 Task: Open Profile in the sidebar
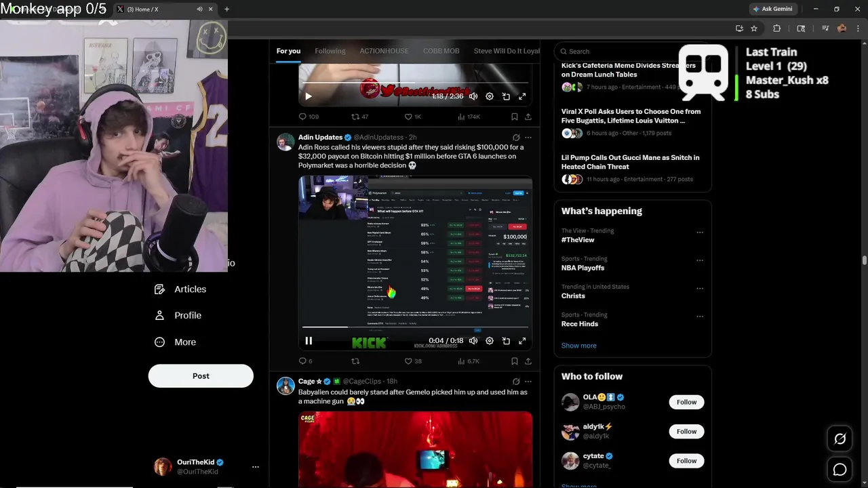coord(178,316)
